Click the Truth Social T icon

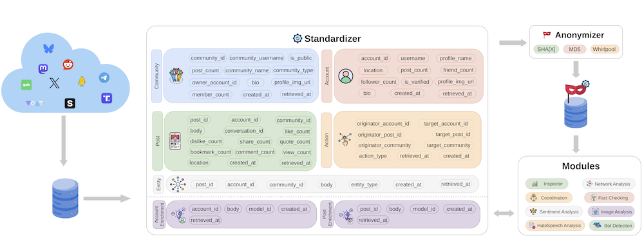tap(106, 98)
